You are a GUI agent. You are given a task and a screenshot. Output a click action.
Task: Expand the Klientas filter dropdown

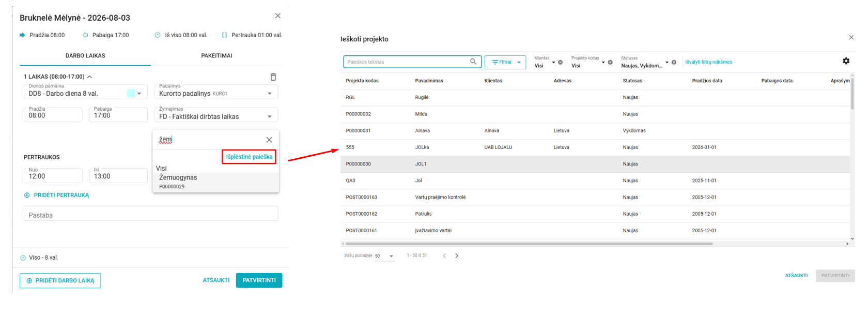[x=553, y=62]
